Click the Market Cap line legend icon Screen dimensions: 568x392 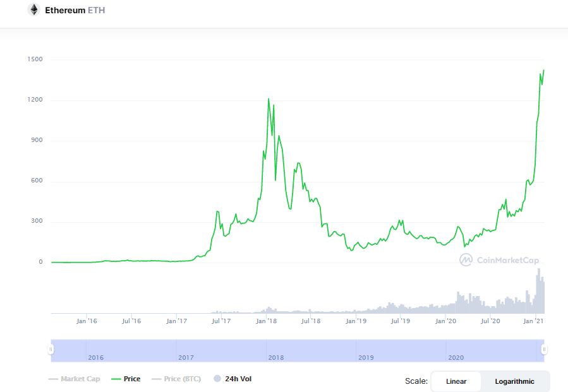click(x=53, y=379)
